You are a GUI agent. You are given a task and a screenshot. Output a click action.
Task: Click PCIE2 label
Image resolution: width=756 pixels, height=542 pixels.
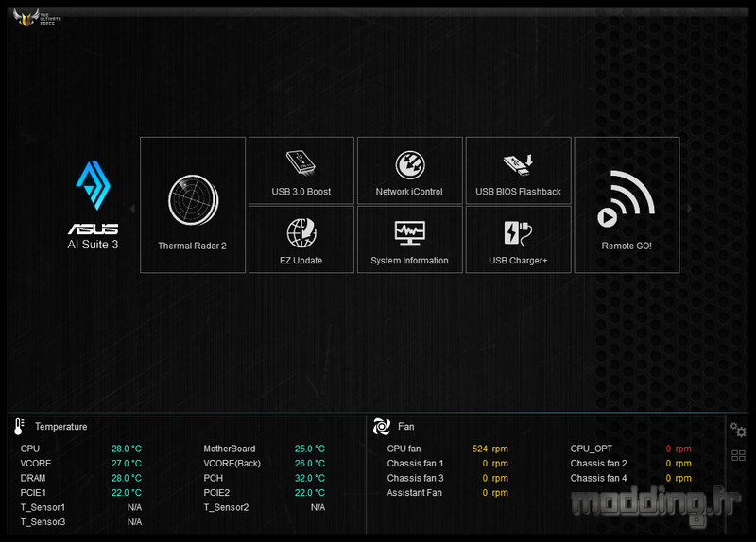pyautogui.click(x=216, y=492)
